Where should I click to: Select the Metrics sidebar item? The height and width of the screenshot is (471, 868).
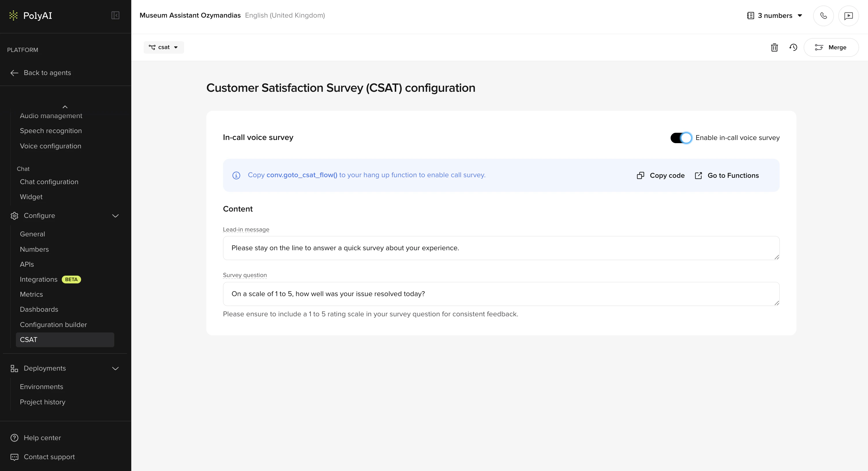31,294
